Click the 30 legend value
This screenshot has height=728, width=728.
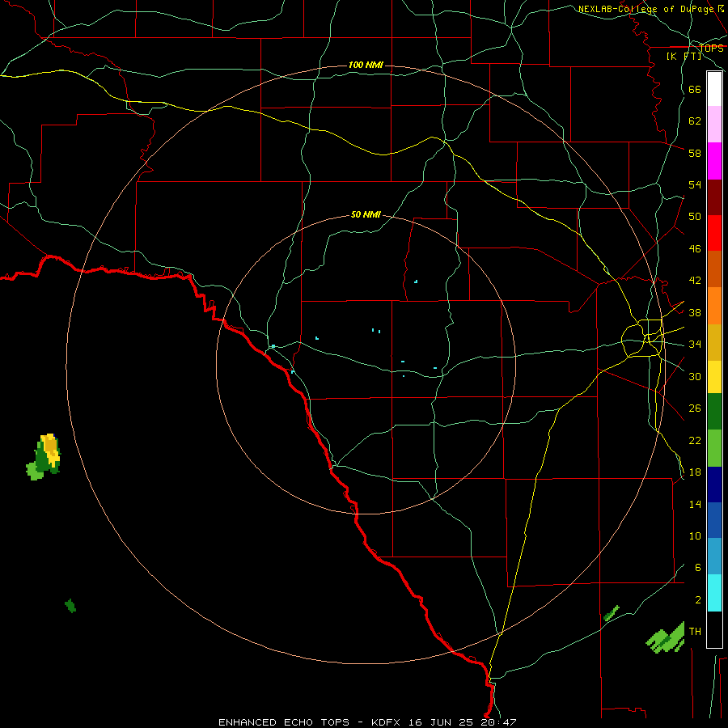[695, 376]
